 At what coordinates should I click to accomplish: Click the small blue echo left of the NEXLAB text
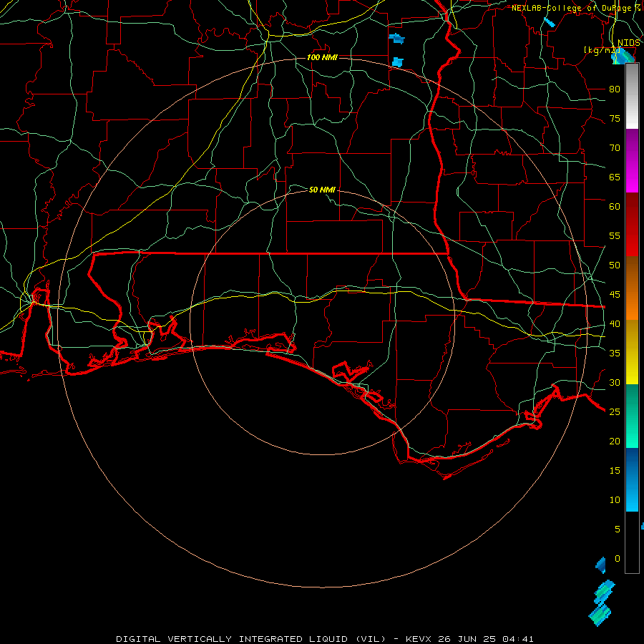[549, 22]
